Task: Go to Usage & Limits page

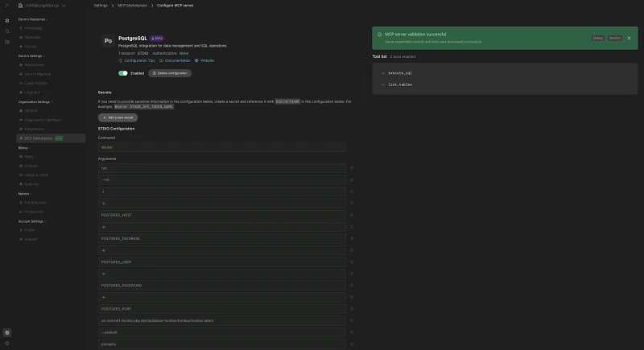Action: pyautogui.click(x=36, y=175)
